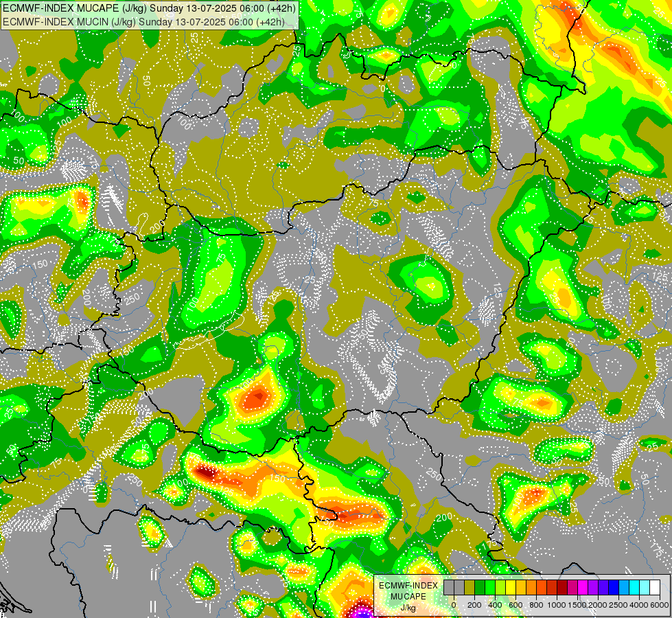672x618 pixels.
Task: Click the 600 value on legend scale
Action: tap(515, 605)
